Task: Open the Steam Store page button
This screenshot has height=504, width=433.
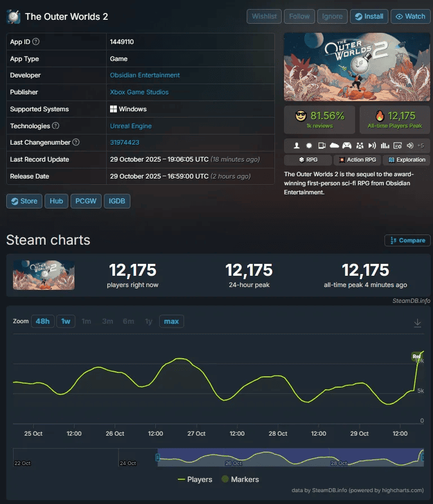Action: click(24, 201)
